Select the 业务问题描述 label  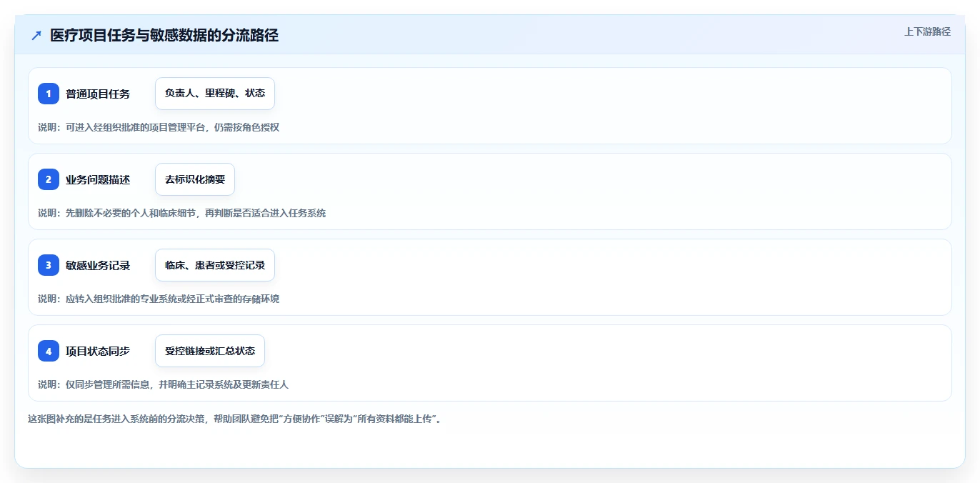[x=98, y=179]
